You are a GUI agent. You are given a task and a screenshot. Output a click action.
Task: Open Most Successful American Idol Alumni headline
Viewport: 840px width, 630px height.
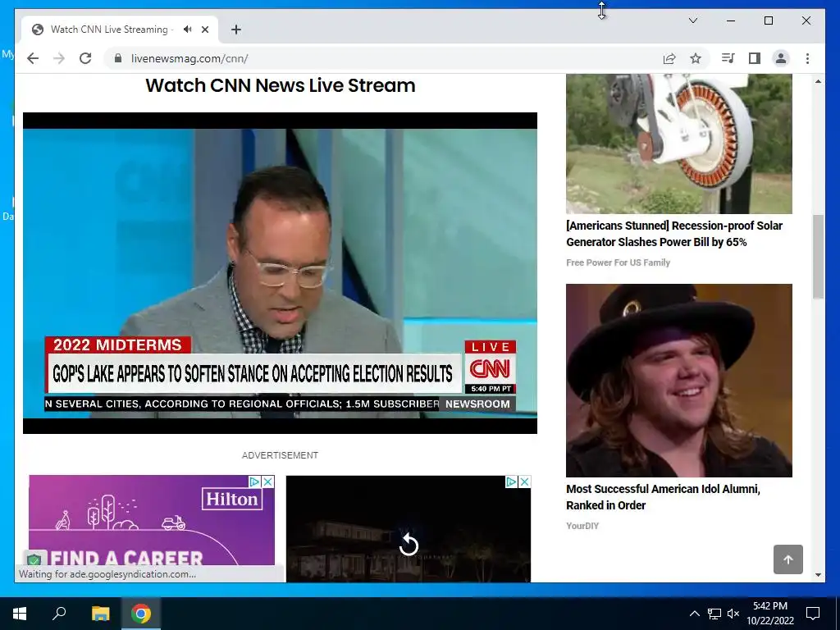click(663, 497)
